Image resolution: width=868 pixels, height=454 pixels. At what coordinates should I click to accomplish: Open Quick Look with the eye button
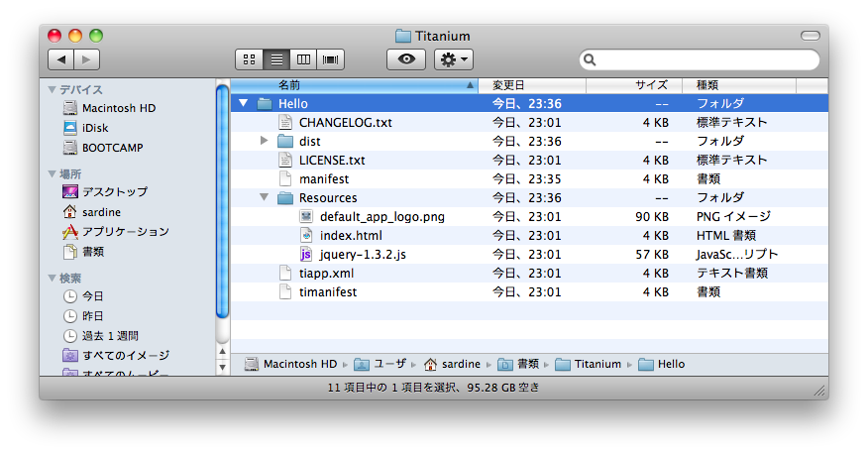click(x=406, y=59)
